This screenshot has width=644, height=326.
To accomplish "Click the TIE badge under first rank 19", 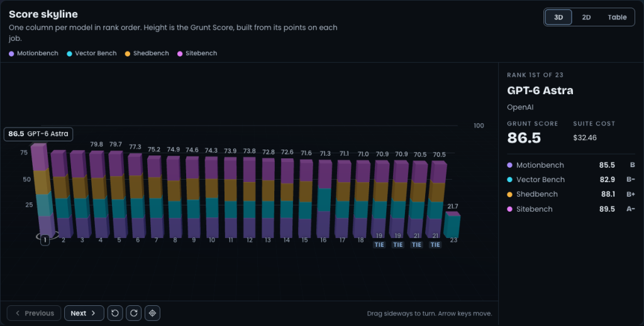I will pos(379,245).
